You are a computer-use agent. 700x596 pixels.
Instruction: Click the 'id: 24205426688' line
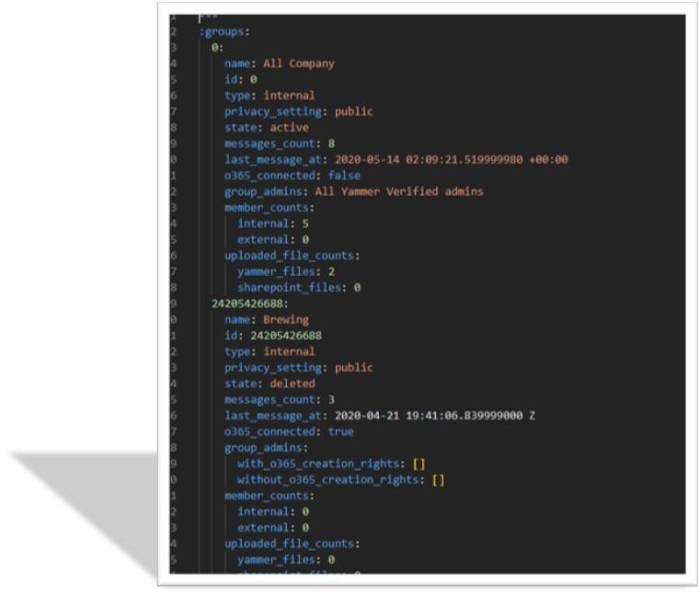272,336
